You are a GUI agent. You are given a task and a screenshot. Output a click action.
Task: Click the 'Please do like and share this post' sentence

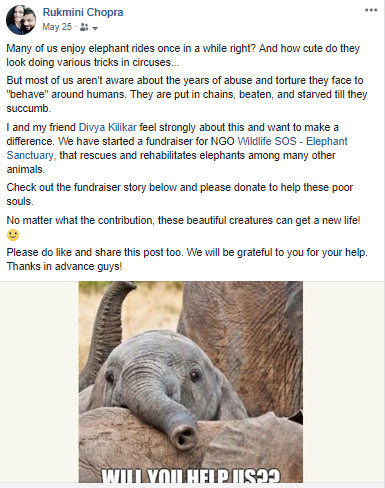(x=187, y=252)
